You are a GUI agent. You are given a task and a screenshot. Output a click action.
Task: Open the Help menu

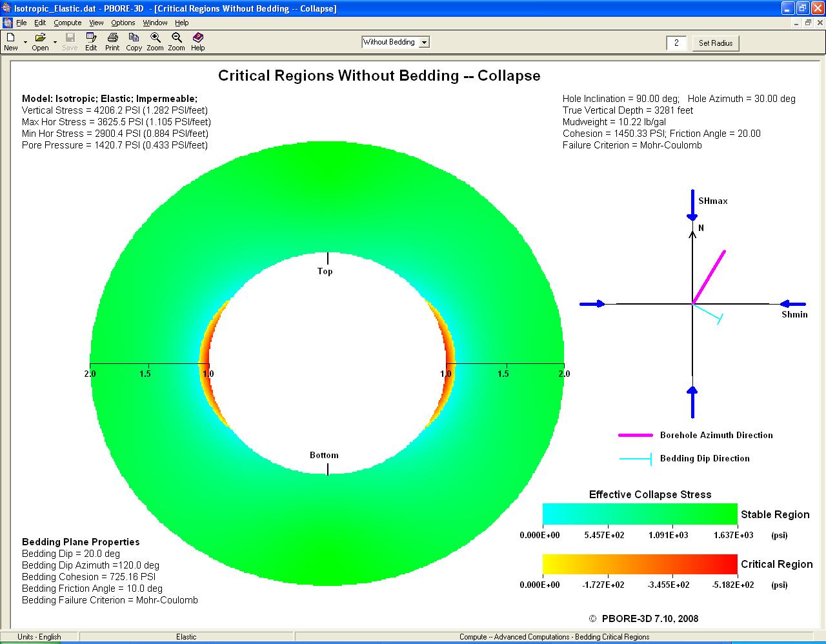pos(182,23)
